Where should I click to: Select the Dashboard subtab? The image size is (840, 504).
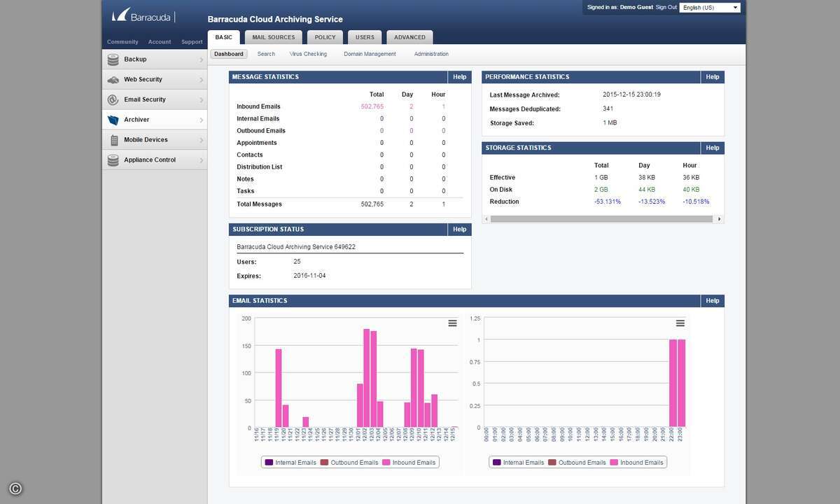[229, 54]
